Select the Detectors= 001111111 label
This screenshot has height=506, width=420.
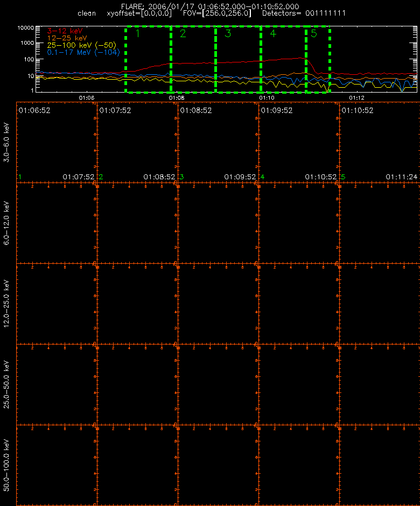click(304, 13)
